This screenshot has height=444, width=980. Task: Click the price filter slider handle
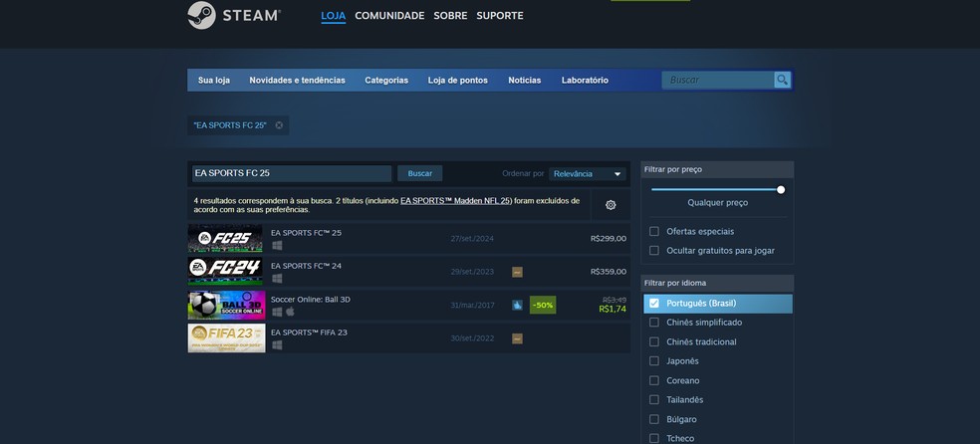tap(781, 189)
